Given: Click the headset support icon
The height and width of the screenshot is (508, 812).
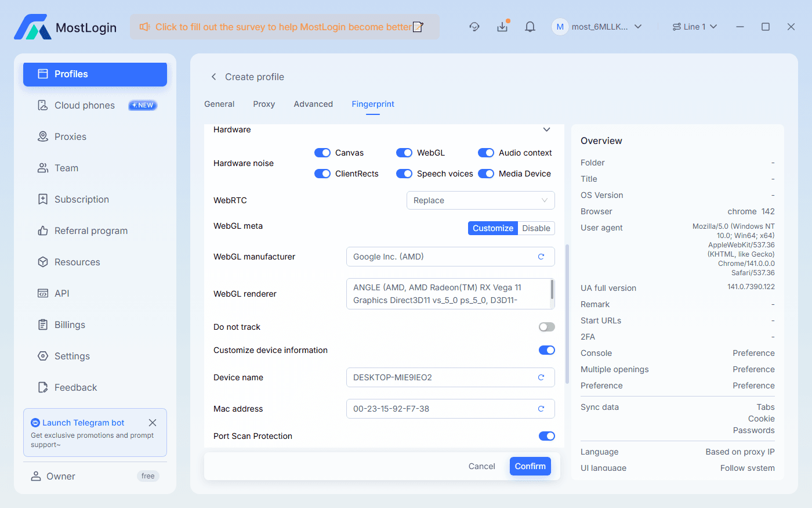Looking at the screenshot, I should pyautogui.click(x=474, y=27).
